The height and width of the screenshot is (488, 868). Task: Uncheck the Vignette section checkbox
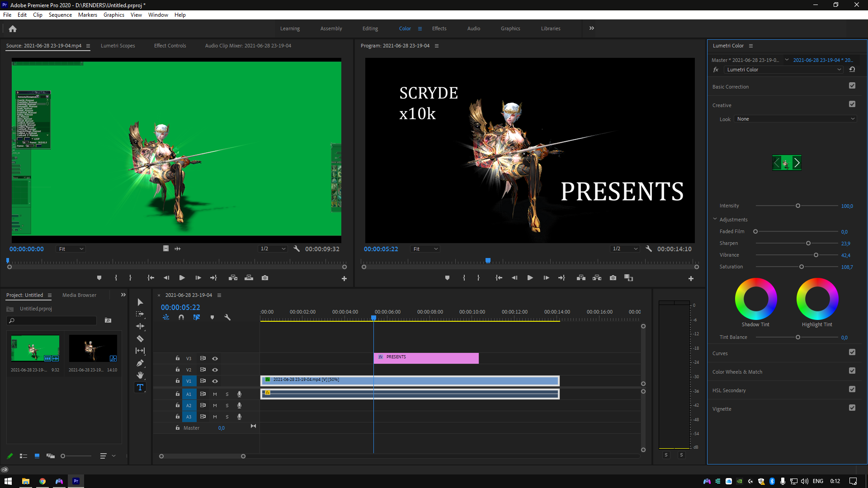click(x=852, y=408)
